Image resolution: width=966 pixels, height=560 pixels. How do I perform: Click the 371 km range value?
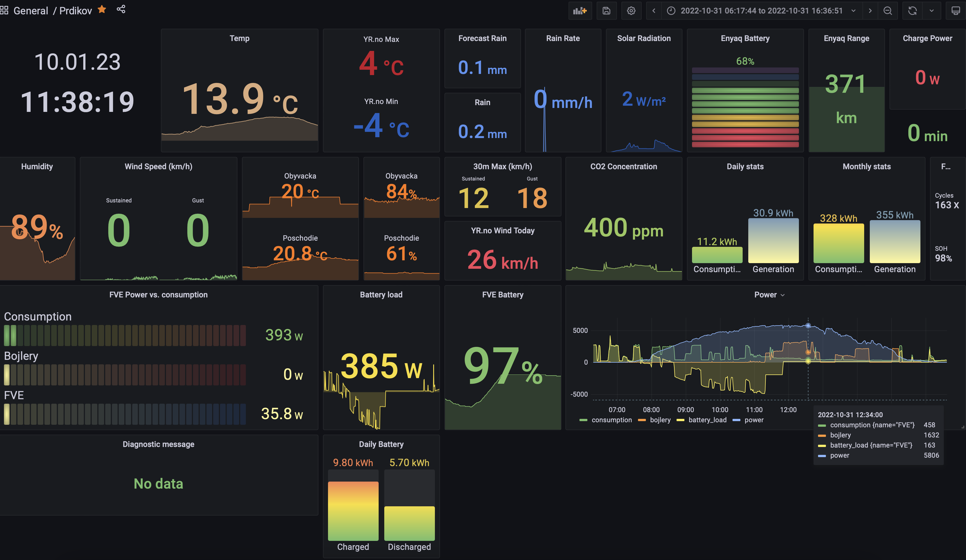pyautogui.click(x=846, y=99)
